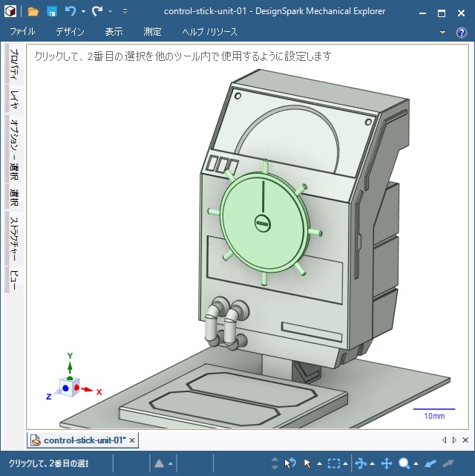The height and width of the screenshot is (476, 475).
Task: Redo the last undone action
Action: point(97,11)
